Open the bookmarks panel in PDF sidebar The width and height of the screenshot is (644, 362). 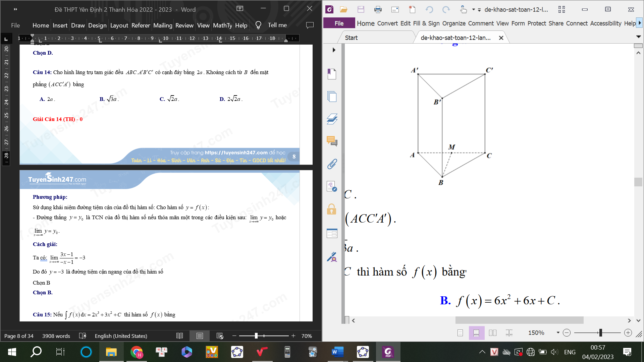click(332, 74)
